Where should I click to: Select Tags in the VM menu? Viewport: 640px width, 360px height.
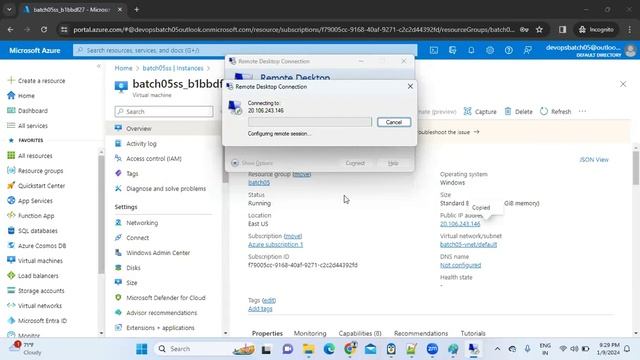[x=132, y=173]
